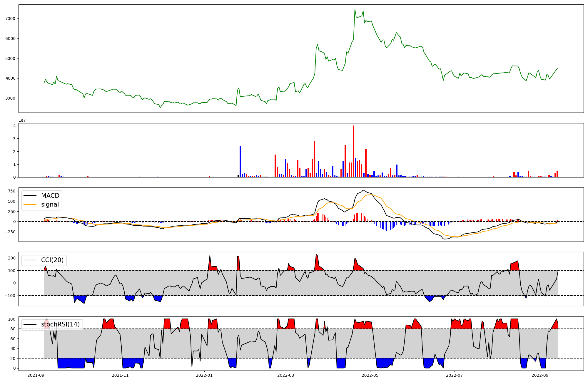Click the 750 label on MACD axis
This screenshot has height=382, width=588.
coord(12,191)
